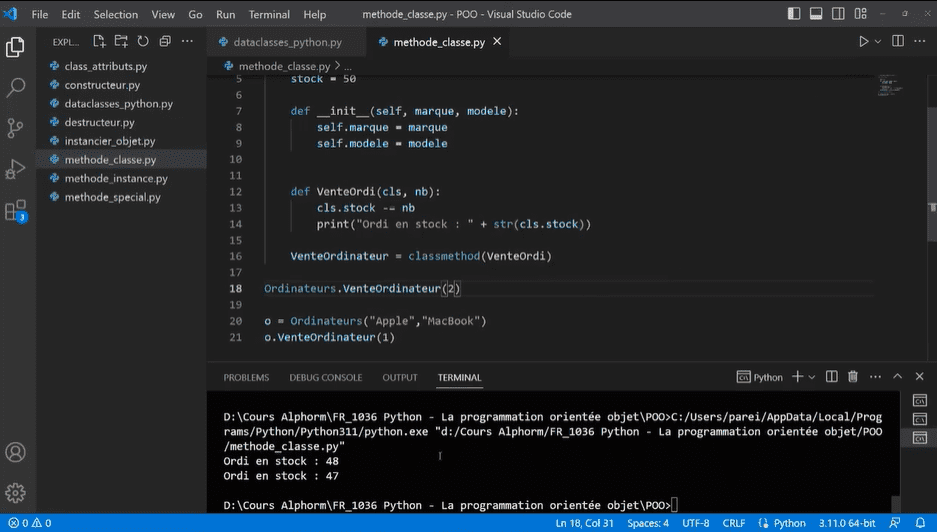Image resolution: width=937 pixels, height=532 pixels.
Task: Run the Python file
Action: pos(863,41)
